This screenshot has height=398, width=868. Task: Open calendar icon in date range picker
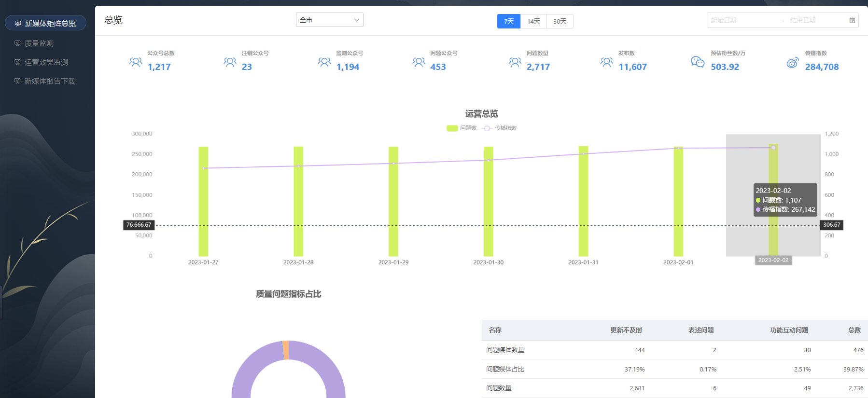click(852, 20)
